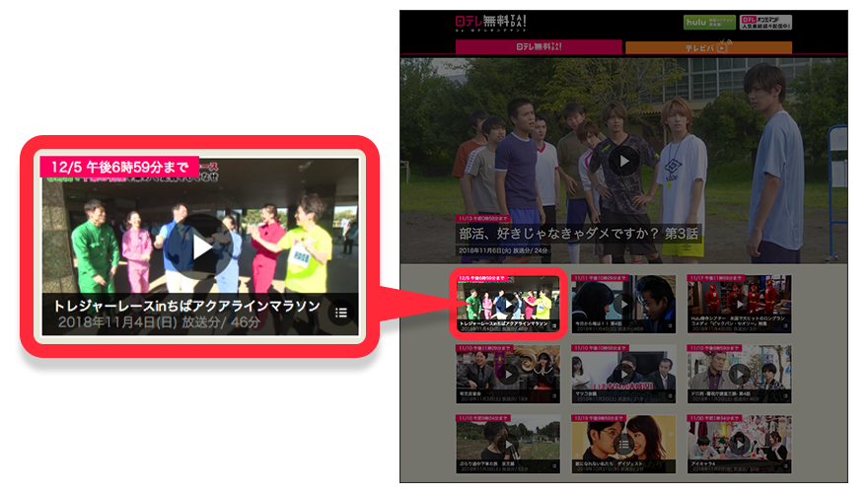Open the green hulu banner
This screenshot has width=868, height=493.
[709, 22]
